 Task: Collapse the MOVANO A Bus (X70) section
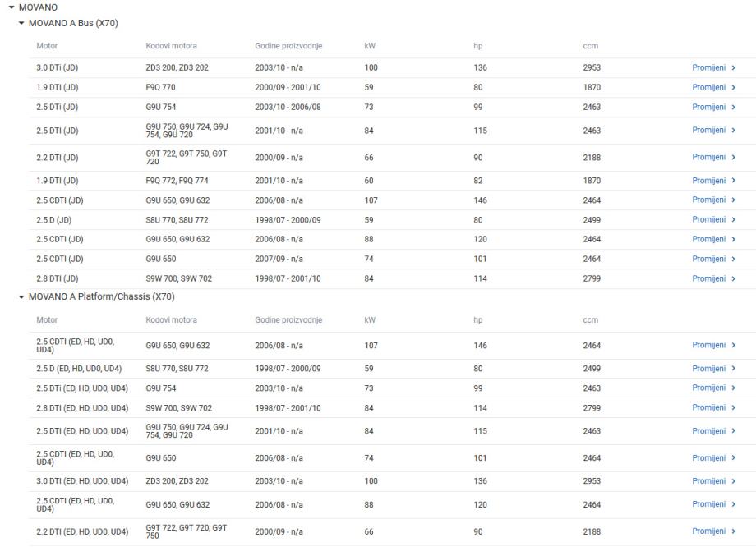[23, 23]
